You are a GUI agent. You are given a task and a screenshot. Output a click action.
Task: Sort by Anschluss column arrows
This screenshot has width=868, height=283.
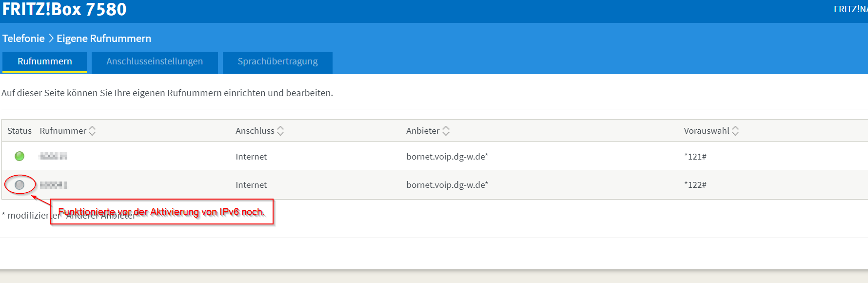click(280, 131)
